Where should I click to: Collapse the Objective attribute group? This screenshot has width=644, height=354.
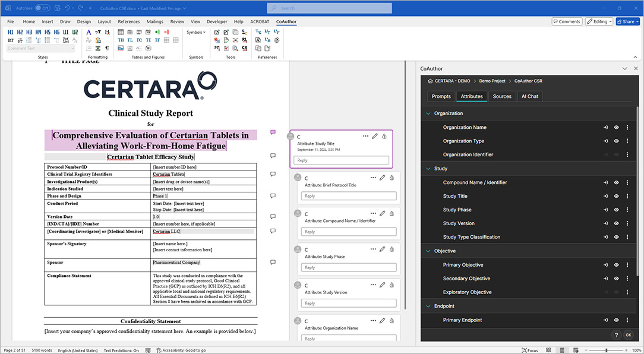428,251
